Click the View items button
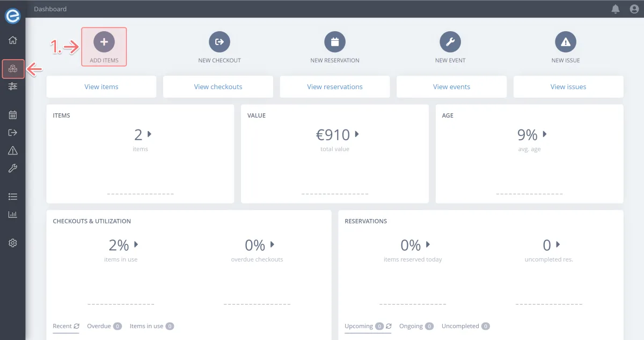The width and height of the screenshot is (644, 340). coord(101,86)
